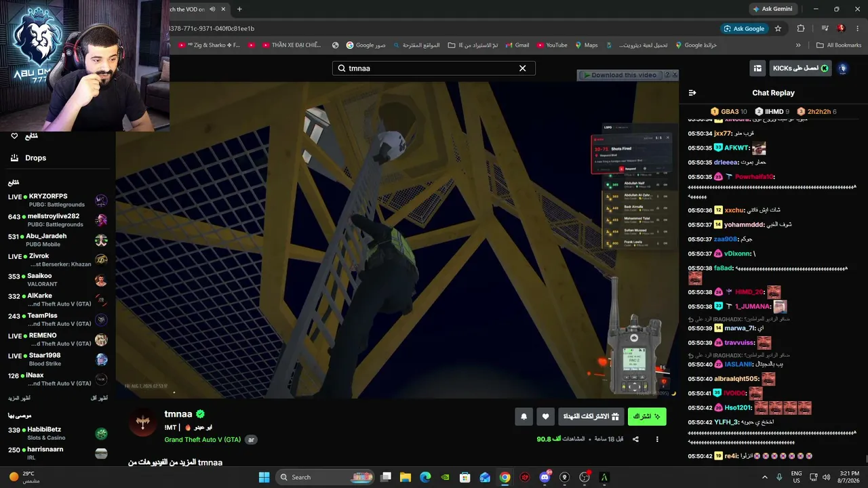Open Chrome media controls icon
This screenshot has height=488, width=868.
coord(825,28)
